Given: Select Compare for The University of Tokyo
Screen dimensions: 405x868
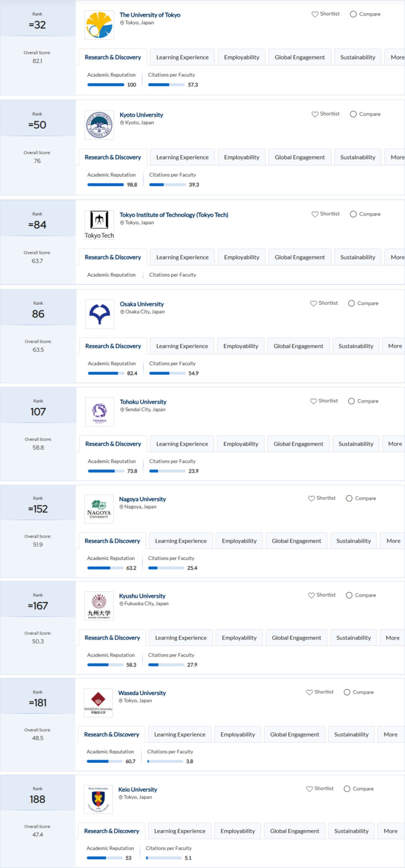Looking at the screenshot, I should pos(353,14).
